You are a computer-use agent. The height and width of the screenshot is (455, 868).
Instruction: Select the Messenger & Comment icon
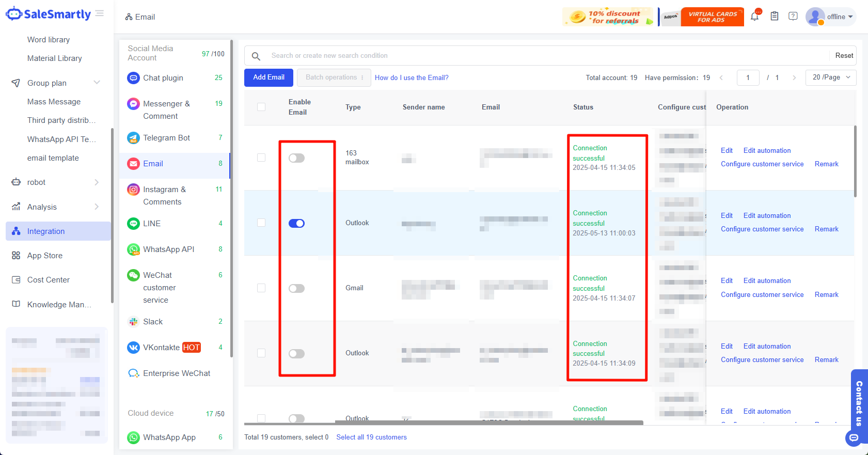point(134,104)
